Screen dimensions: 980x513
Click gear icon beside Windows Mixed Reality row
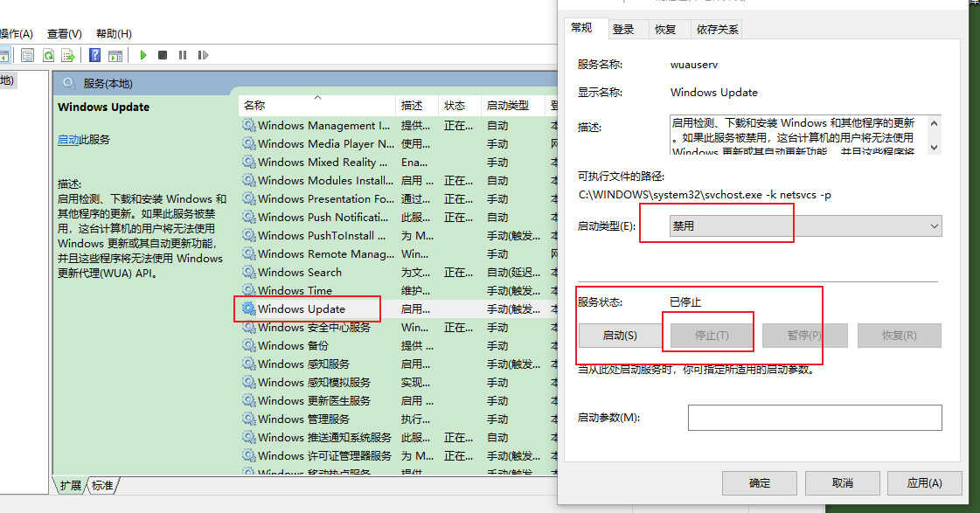(x=249, y=162)
